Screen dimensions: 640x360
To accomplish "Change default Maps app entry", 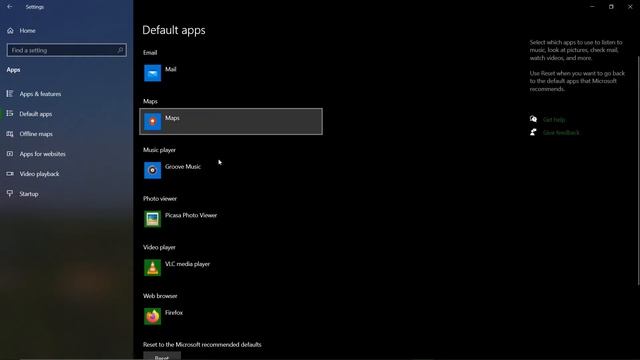I will coord(231,122).
